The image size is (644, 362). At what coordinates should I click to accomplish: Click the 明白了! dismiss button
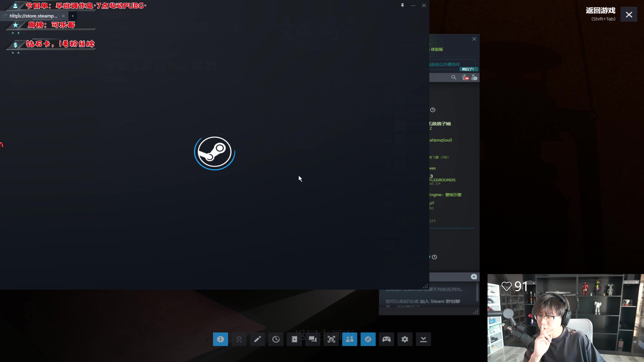click(x=468, y=69)
